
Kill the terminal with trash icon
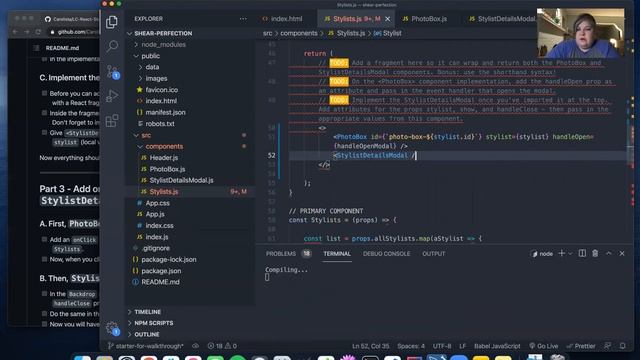point(595,253)
